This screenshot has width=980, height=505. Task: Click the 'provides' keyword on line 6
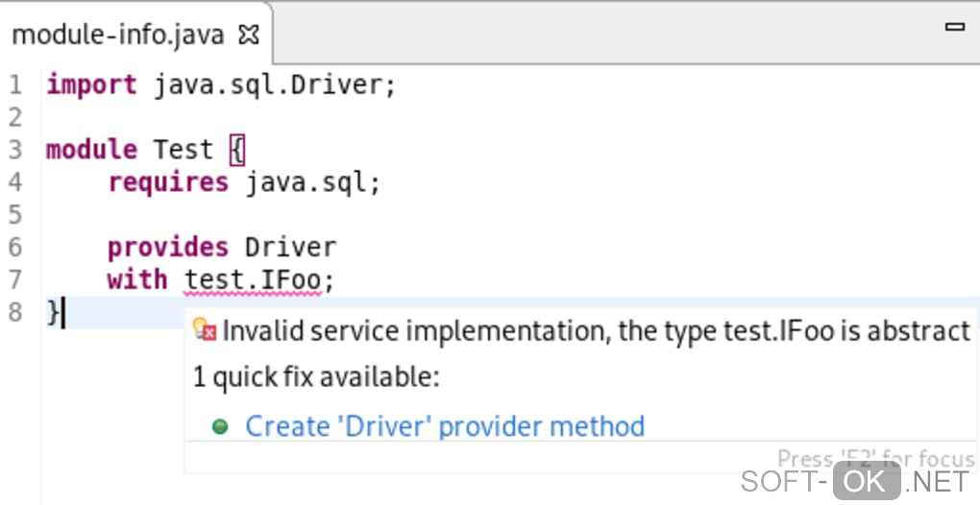[168, 247]
